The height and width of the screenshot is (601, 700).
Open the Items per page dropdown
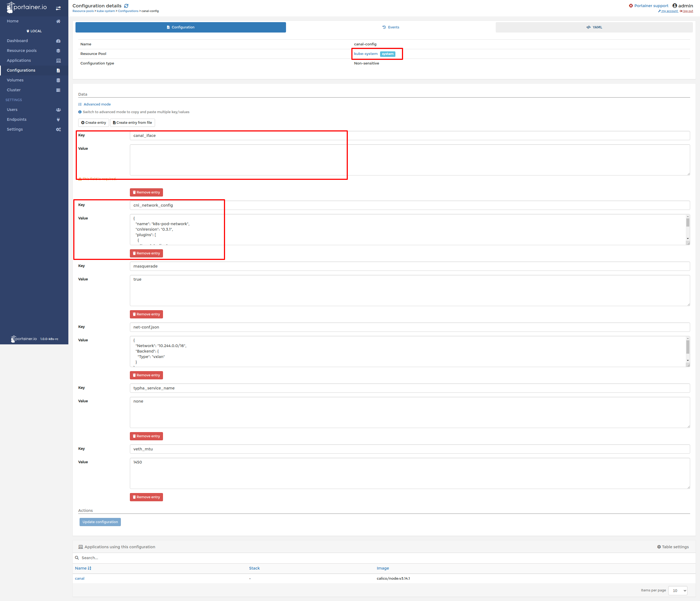pos(677,591)
